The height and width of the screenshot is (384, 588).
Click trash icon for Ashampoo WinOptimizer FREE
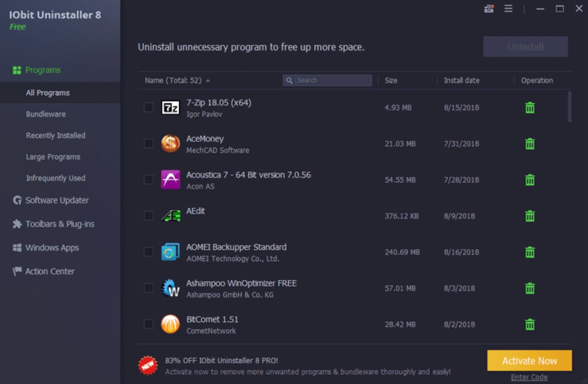[x=530, y=288]
